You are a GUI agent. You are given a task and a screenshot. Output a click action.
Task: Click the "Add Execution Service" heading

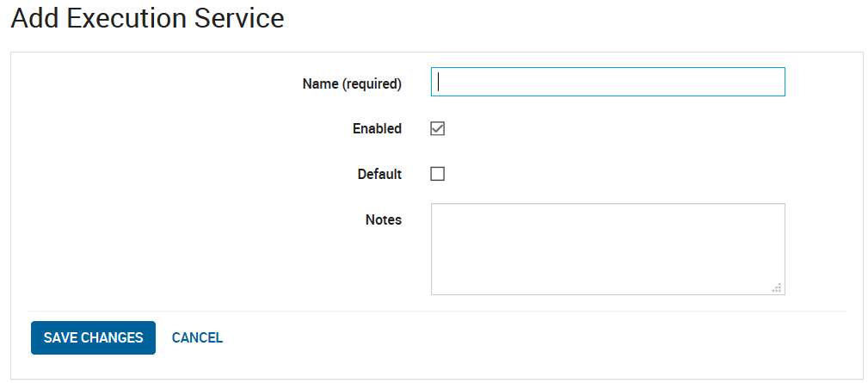pyautogui.click(x=147, y=18)
